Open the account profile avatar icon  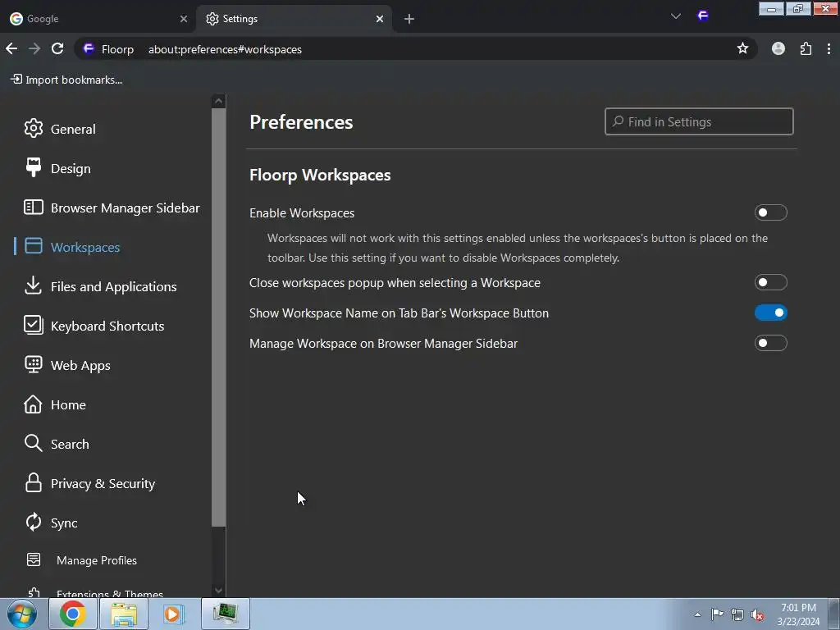[x=778, y=48]
